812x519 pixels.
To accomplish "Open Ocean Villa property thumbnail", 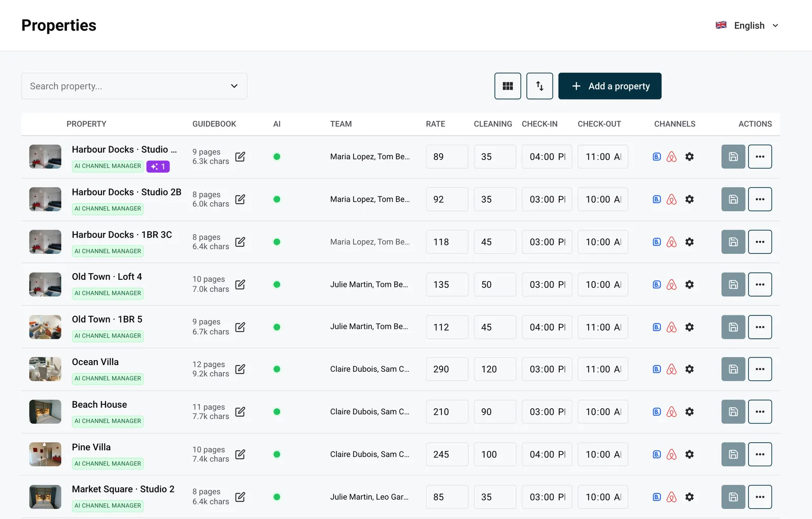I will pyautogui.click(x=45, y=369).
